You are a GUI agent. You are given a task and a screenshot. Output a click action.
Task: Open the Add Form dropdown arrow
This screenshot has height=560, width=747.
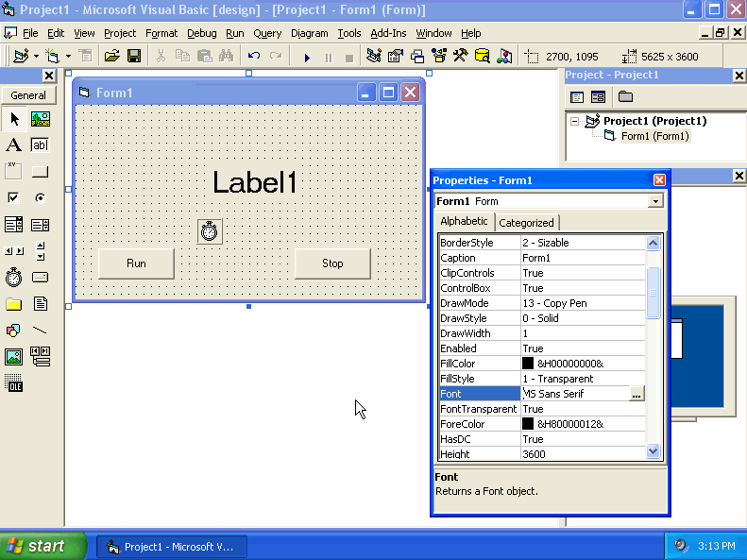[x=68, y=57]
